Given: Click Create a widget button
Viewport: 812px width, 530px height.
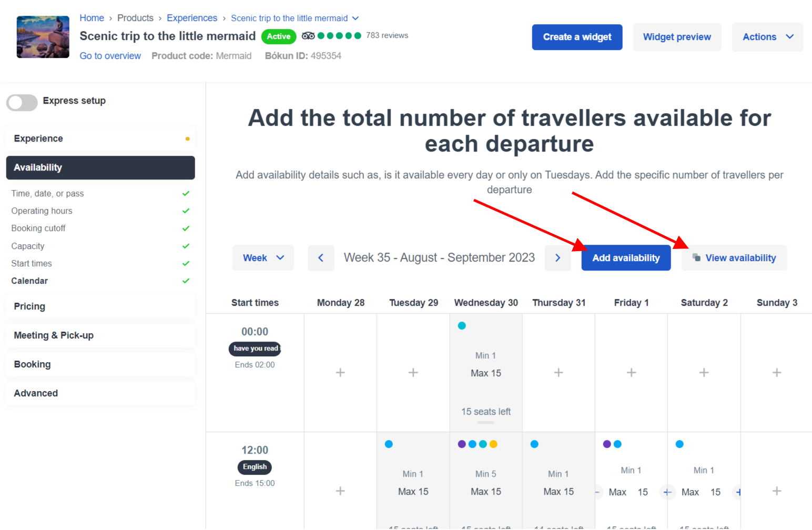Looking at the screenshot, I should pos(577,37).
